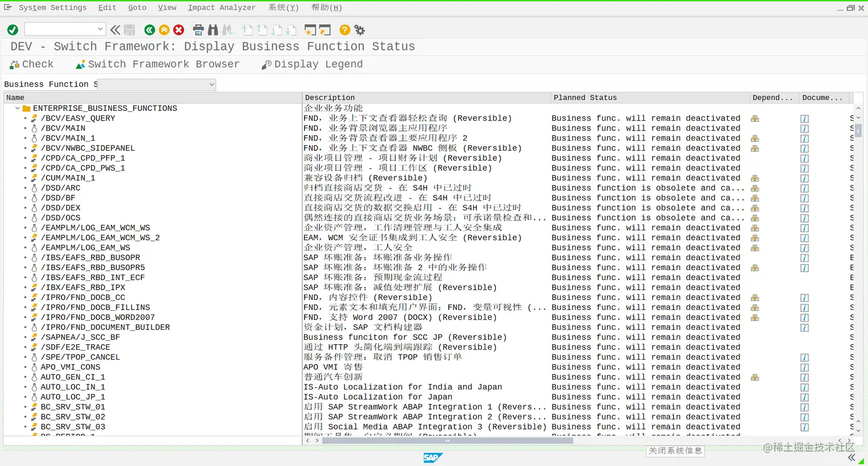Select the /IBS/EAFS_RBD_BUSOPR5 tree row
868x466 pixels.
(x=92, y=268)
